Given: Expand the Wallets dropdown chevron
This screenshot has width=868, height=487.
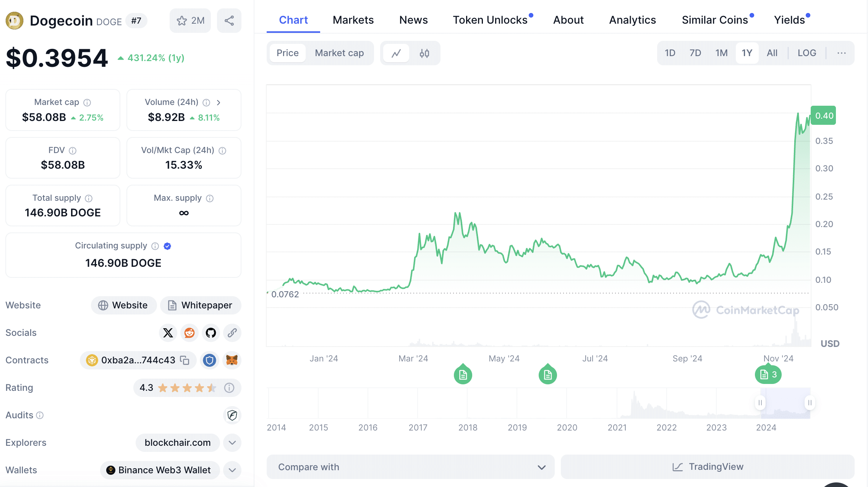Looking at the screenshot, I should point(232,470).
